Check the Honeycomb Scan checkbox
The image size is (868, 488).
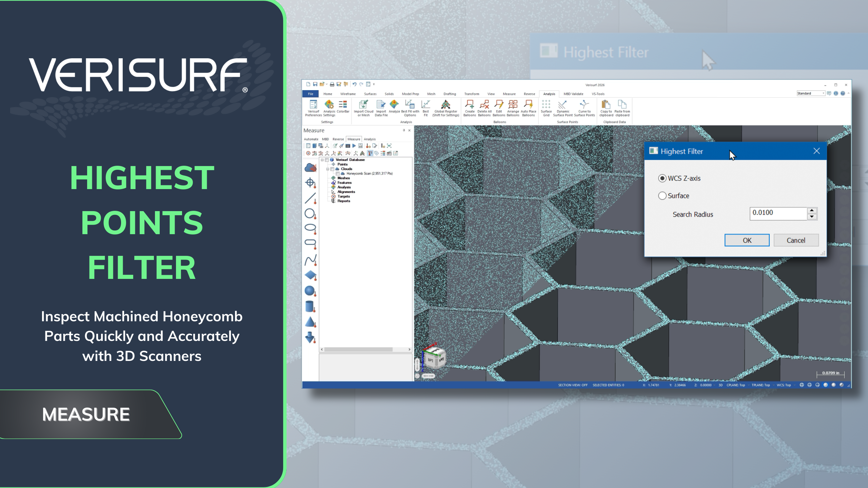(x=338, y=174)
